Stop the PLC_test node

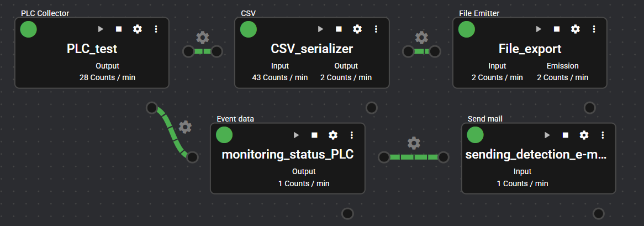[119, 29]
